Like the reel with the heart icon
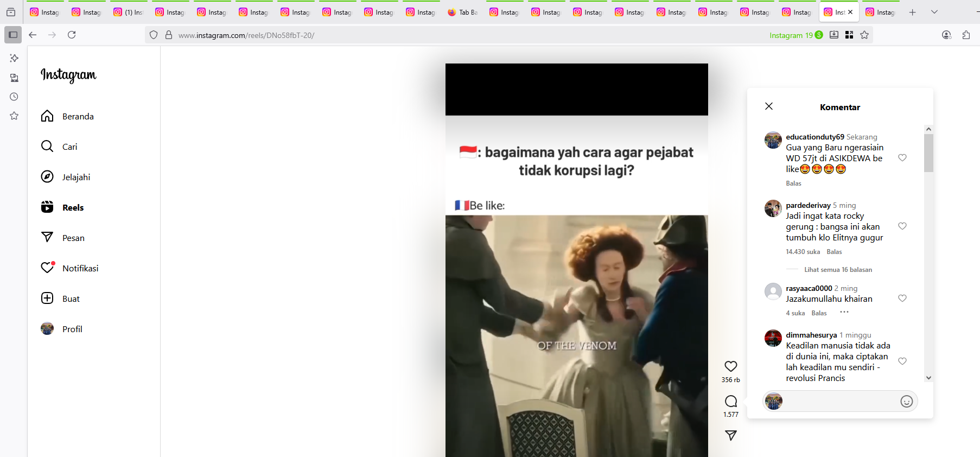Screen dimensions: 980x457 coord(731,366)
